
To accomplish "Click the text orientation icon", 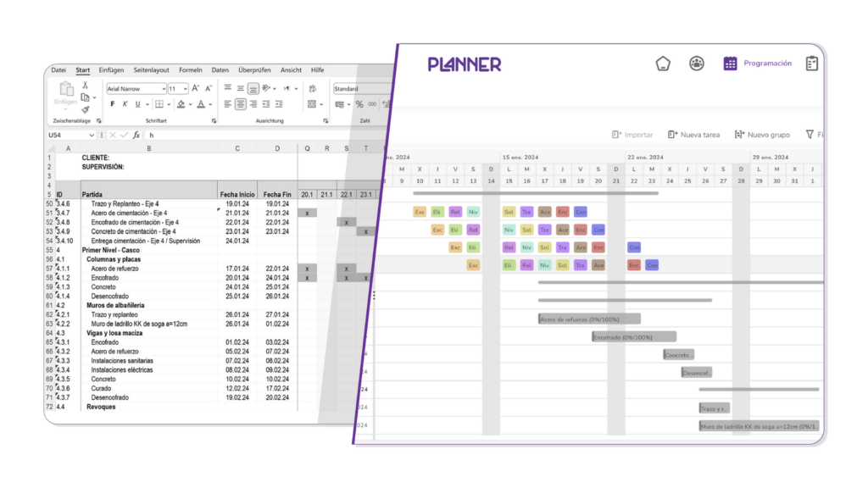I will point(267,88).
